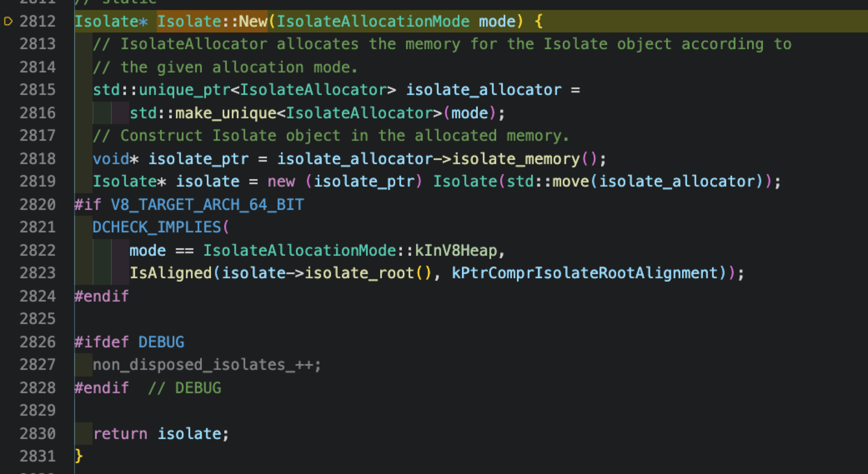Click 'non_disposed_isolates_++' statement
The height and width of the screenshot is (474, 868).
207,365
